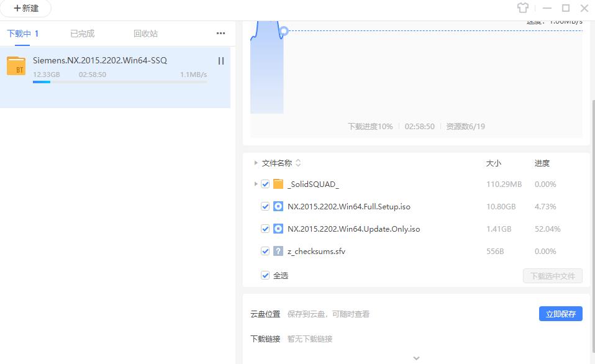Expand all files arrow beside 文件名称
595x364 pixels.
point(256,163)
